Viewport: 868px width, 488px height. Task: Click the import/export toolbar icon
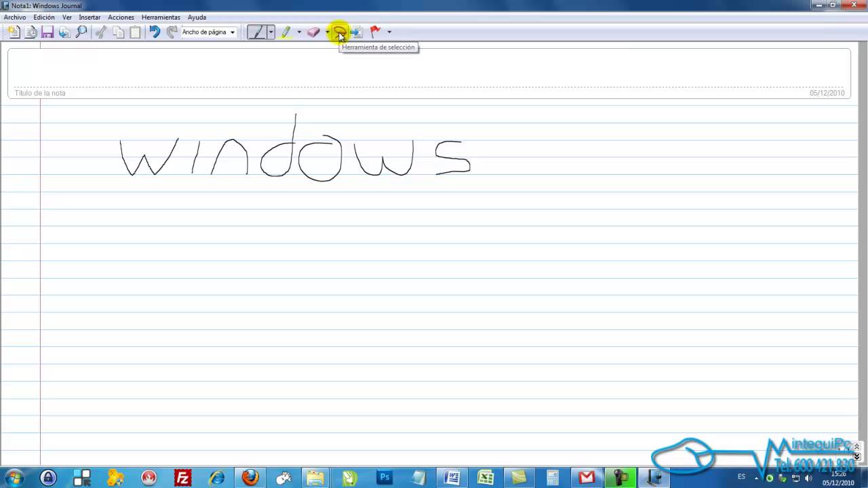pos(64,32)
